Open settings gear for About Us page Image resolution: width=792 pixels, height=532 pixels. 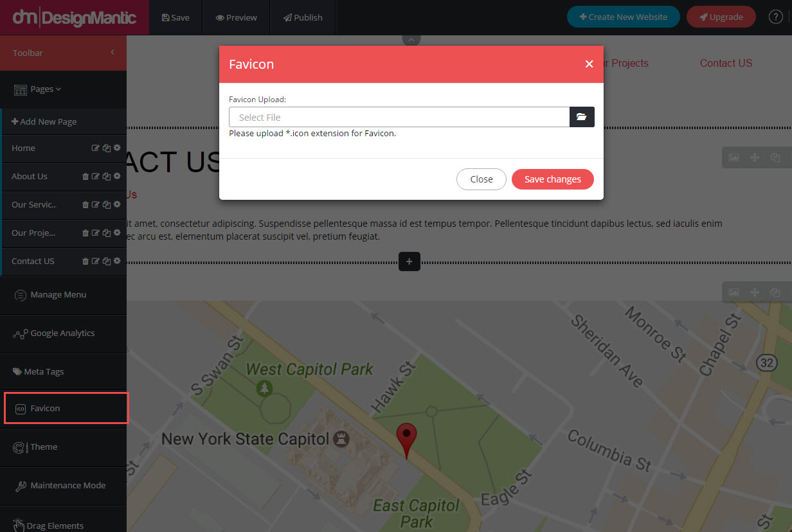click(117, 177)
